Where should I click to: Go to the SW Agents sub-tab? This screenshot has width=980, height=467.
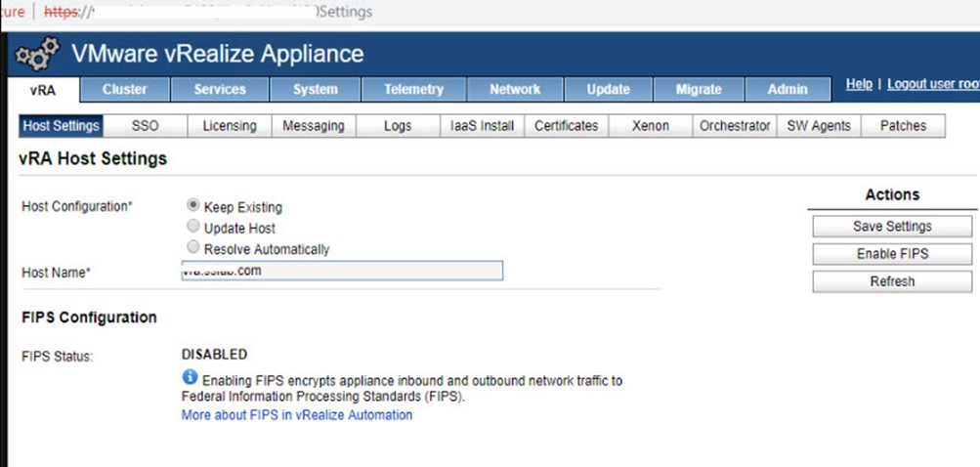(819, 126)
